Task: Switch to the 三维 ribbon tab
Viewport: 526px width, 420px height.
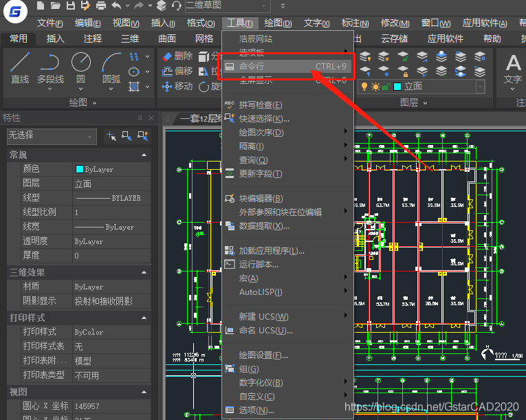Action: coord(130,38)
